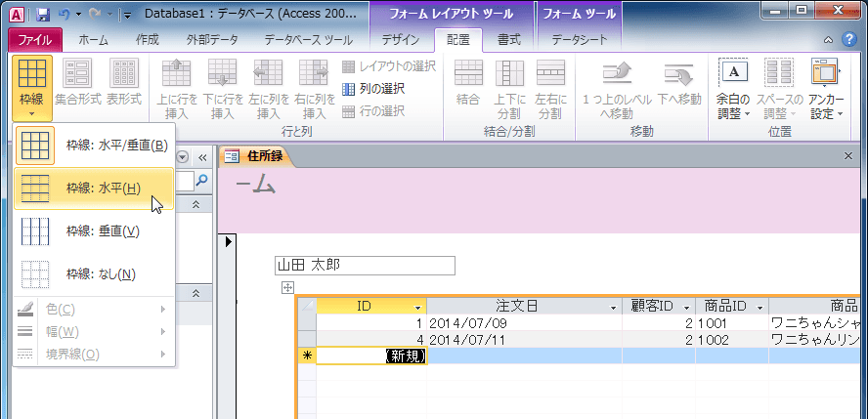Close the 住所録 form with X
This screenshot has height=419, width=868.
[847, 156]
